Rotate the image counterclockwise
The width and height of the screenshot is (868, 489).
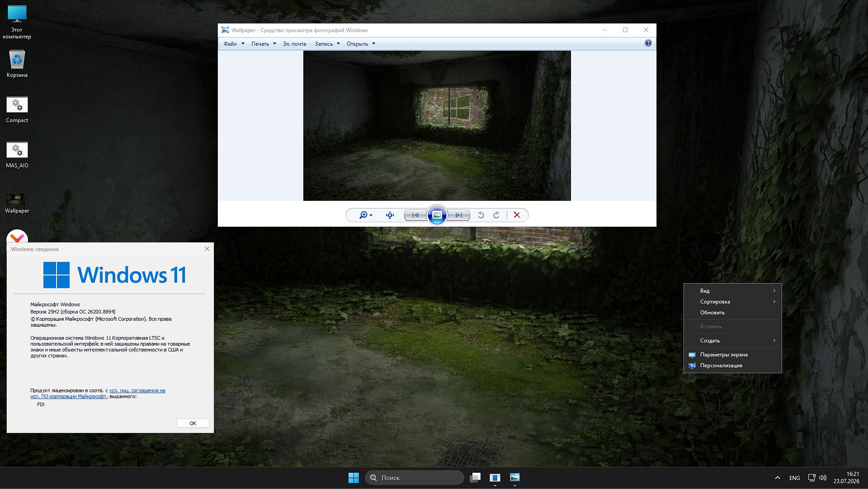click(x=481, y=215)
